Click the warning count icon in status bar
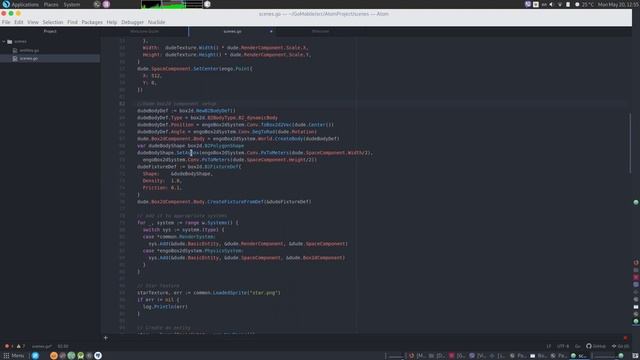This screenshot has width=640, height=360. click(x=20, y=346)
